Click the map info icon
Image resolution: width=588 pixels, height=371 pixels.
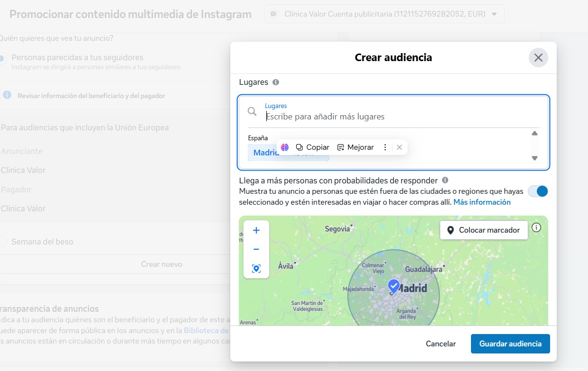coord(536,227)
